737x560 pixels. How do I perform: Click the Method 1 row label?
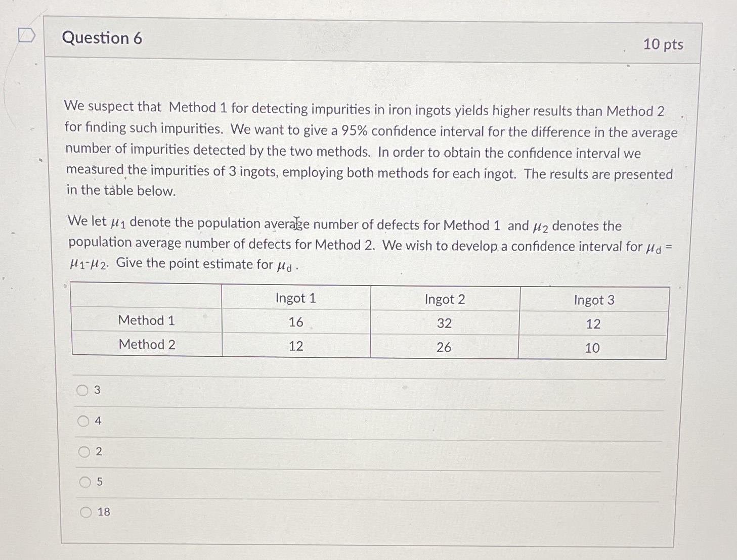pyautogui.click(x=147, y=321)
